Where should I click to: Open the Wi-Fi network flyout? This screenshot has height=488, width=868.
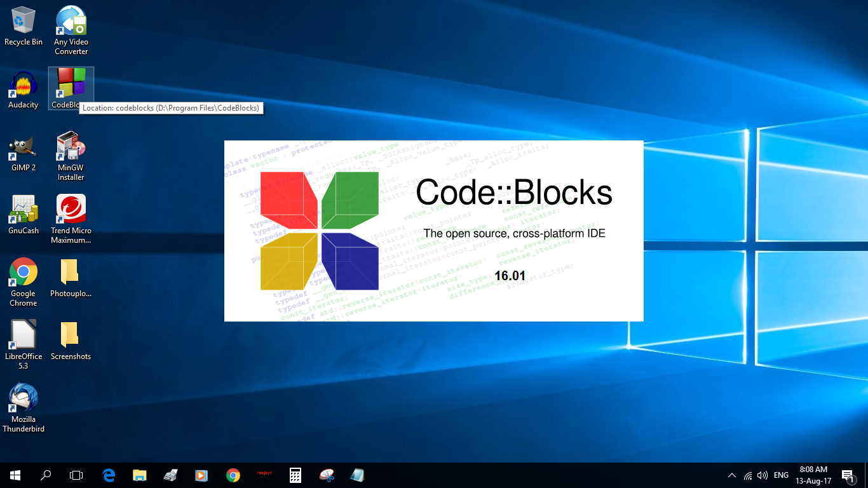point(748,475)
